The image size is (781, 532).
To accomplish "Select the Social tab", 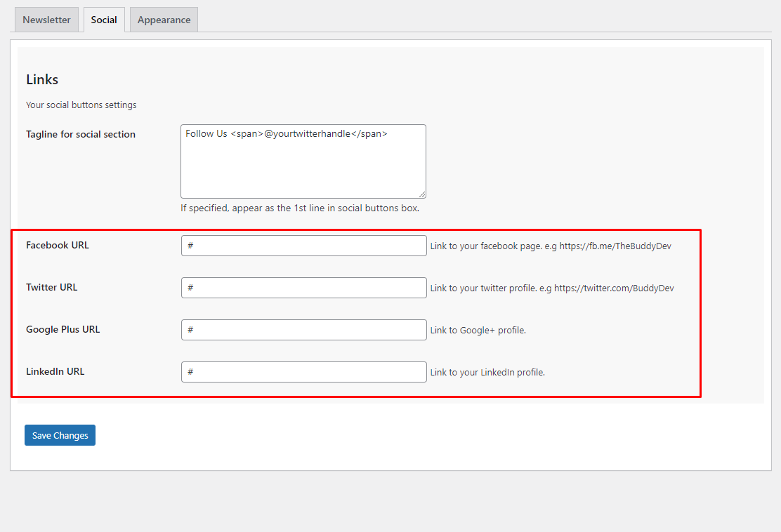I will [104, 20].
